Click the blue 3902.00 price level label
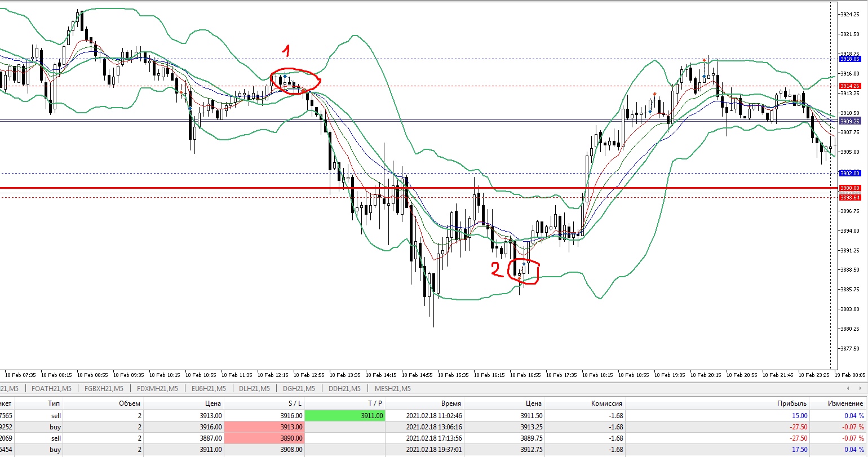Image resolution: width=868 pixels, height=457 pixels. tap(849, 173)
